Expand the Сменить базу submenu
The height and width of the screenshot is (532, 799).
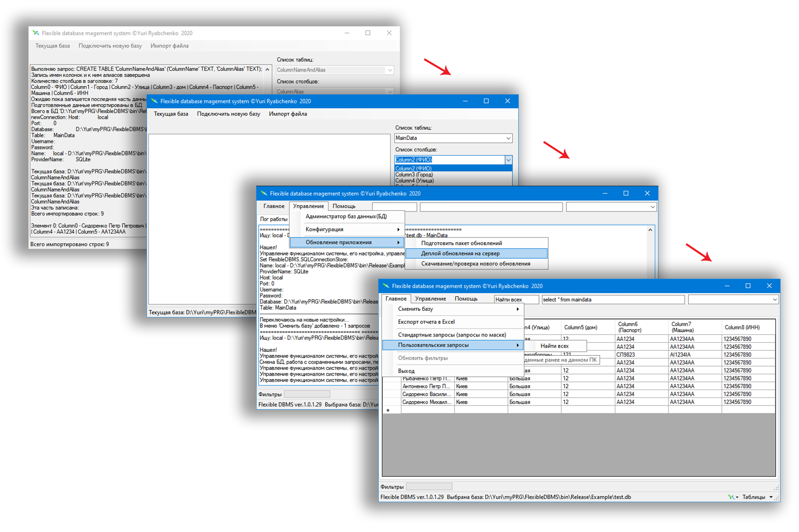coord(453,309)
